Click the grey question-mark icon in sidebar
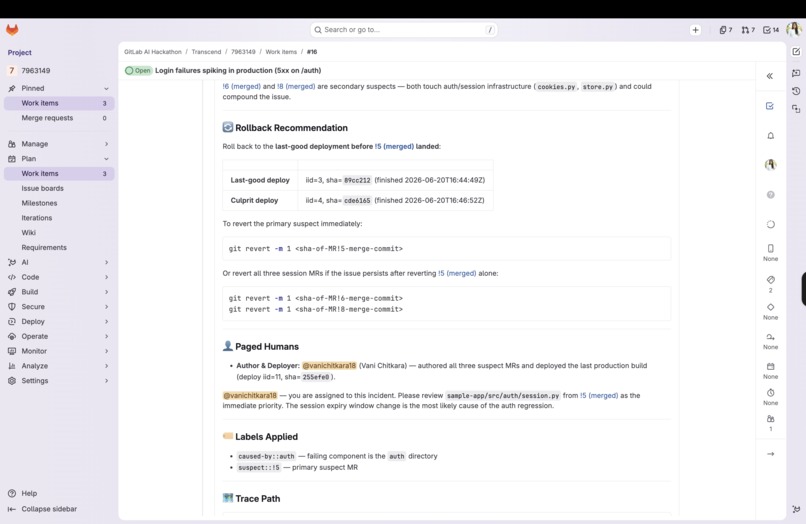Screen dimensions: 806x524 coord(771,195)
